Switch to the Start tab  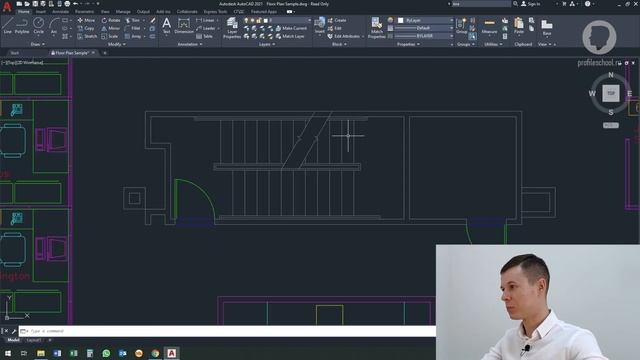[x=15, y=53]
